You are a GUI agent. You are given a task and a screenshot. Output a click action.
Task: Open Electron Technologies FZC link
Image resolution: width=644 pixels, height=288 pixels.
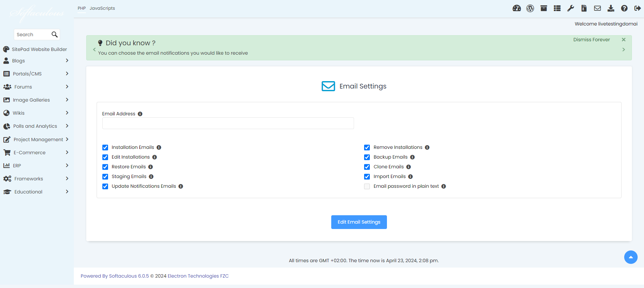coord(198,276)
